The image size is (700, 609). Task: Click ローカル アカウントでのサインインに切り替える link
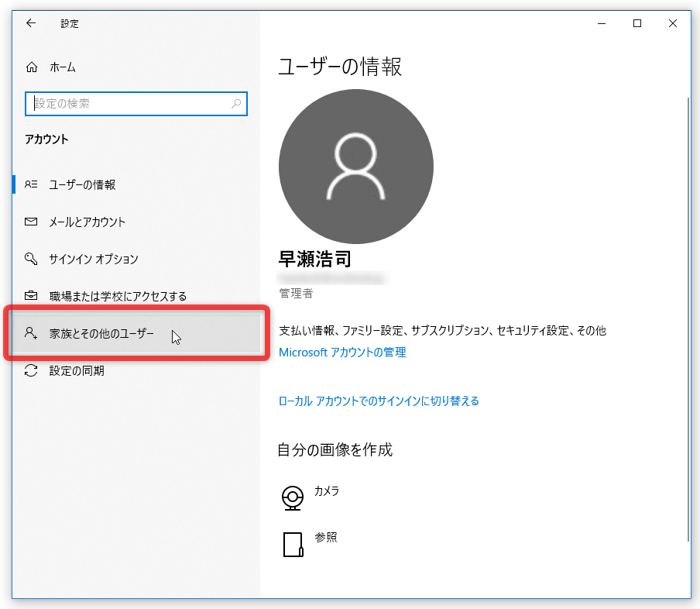coord(379,401)
